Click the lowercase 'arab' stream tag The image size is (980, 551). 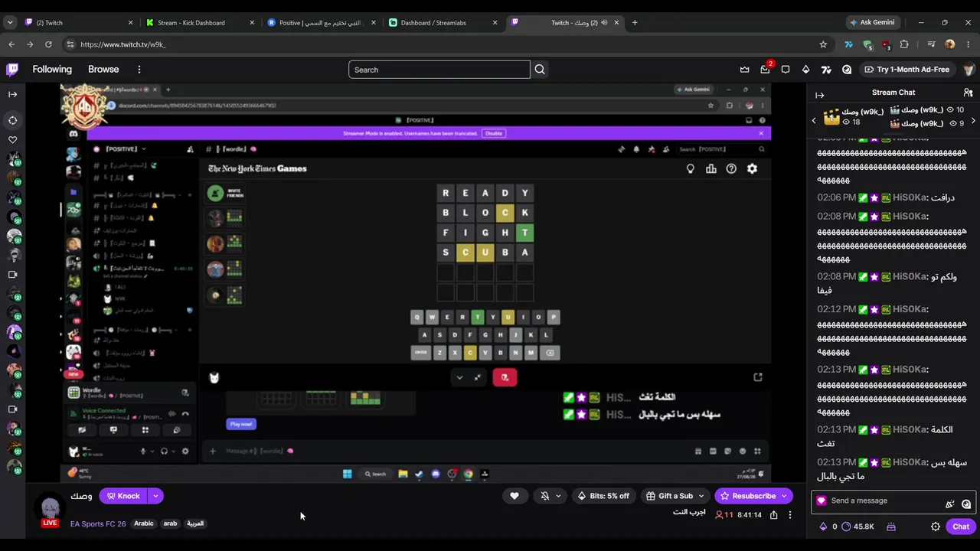pos(170,524)
